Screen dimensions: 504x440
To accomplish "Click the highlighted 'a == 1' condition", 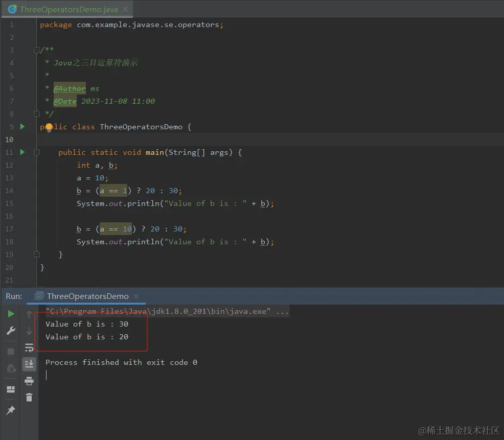I will point(113,191).
